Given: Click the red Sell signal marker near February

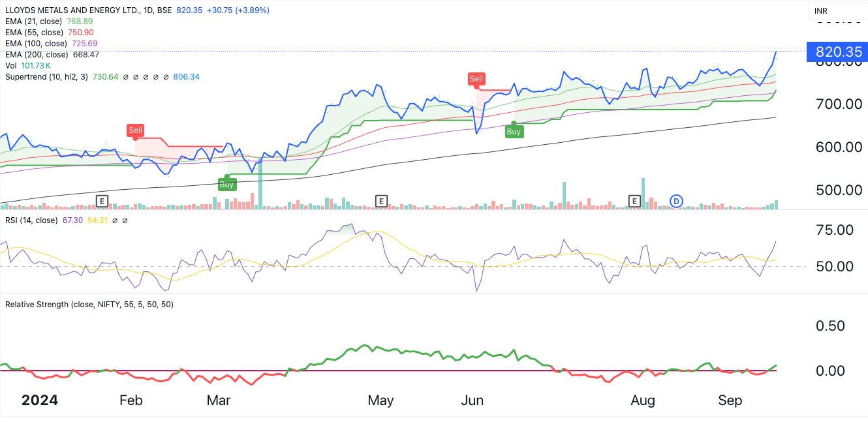Looking at the screenshot, I should click(135, 130).
